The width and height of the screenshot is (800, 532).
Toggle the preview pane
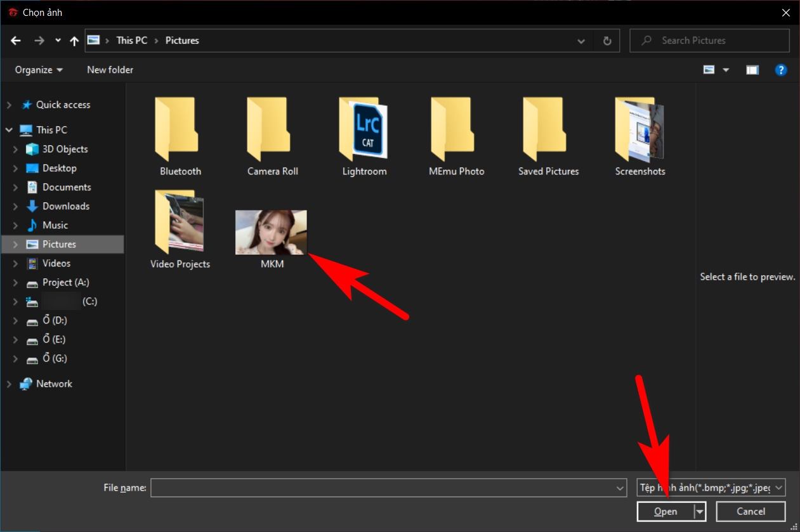pos(752,70)
